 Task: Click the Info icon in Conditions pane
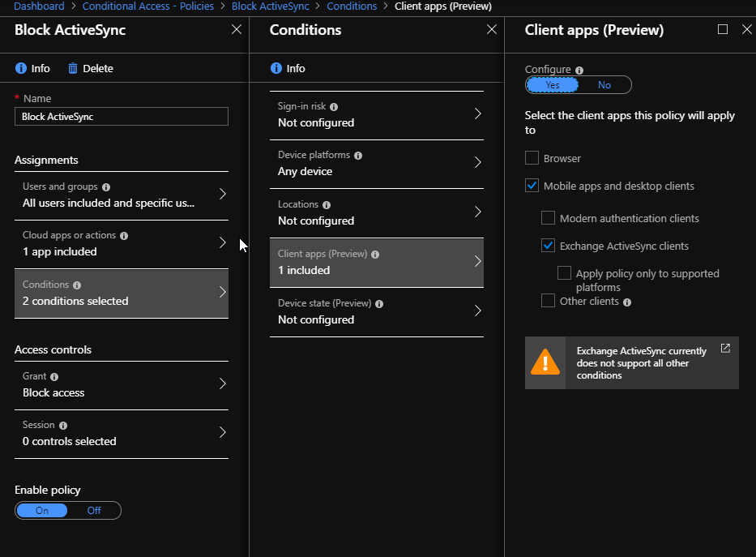coord(275,68)
